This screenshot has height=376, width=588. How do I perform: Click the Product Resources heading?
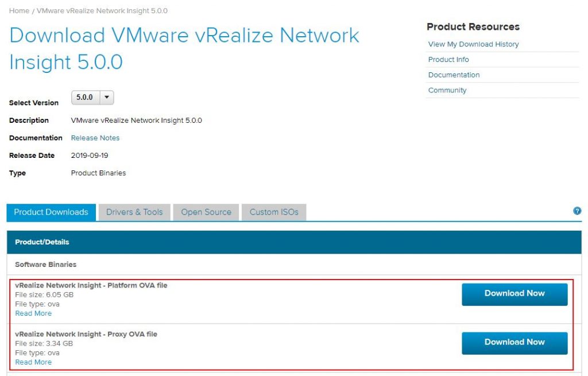pos(473,26)
